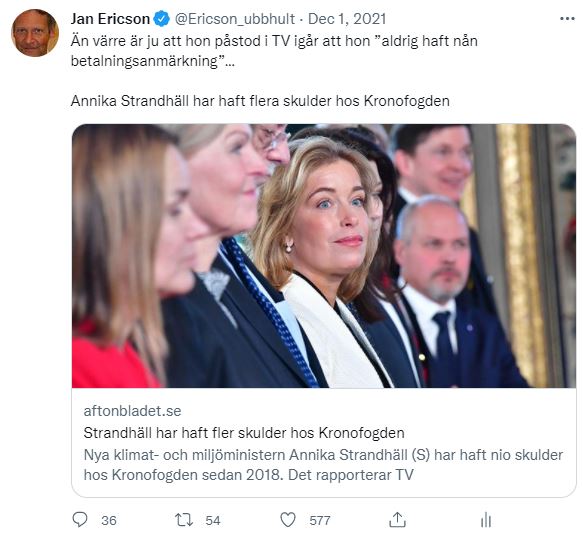Viewport: 583px width, 540px height.
Task: Open Jan Ericson's profile picture
Action: click(35, 33)
